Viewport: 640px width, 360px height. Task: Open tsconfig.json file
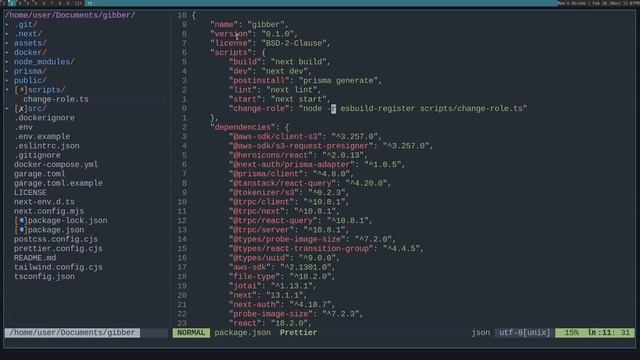44,277
